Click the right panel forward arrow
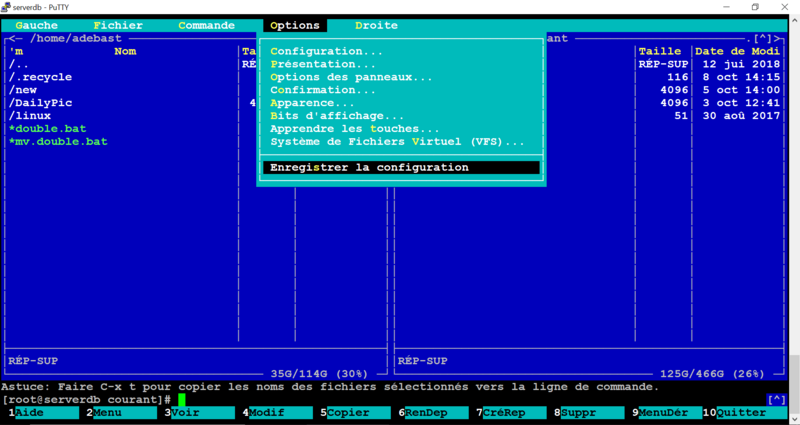This screenshot has height=425, width=800. (776, 39)
